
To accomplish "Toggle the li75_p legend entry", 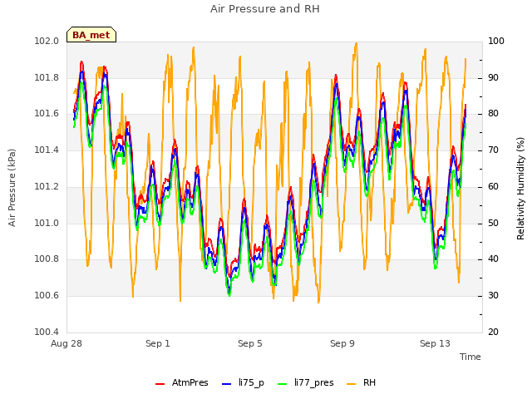I will (x=243, y=382).
